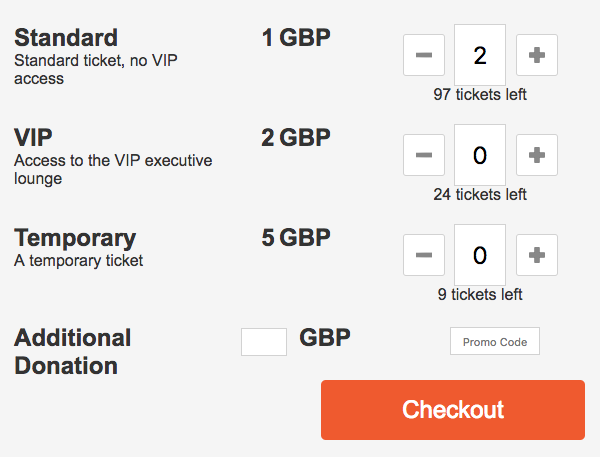Open the Promo Code entry
The image size is (600, 457).
pyautogui.click(x=495, y=342)
